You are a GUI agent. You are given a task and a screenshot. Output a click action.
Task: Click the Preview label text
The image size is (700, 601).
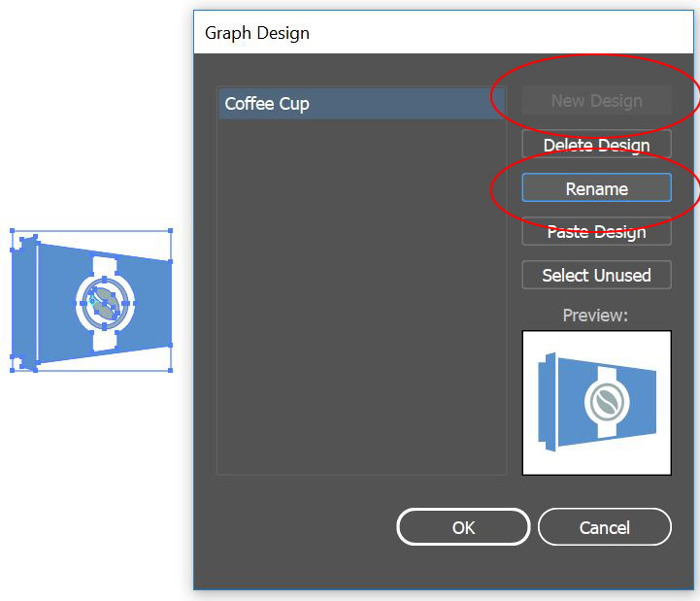click(596, 316)
